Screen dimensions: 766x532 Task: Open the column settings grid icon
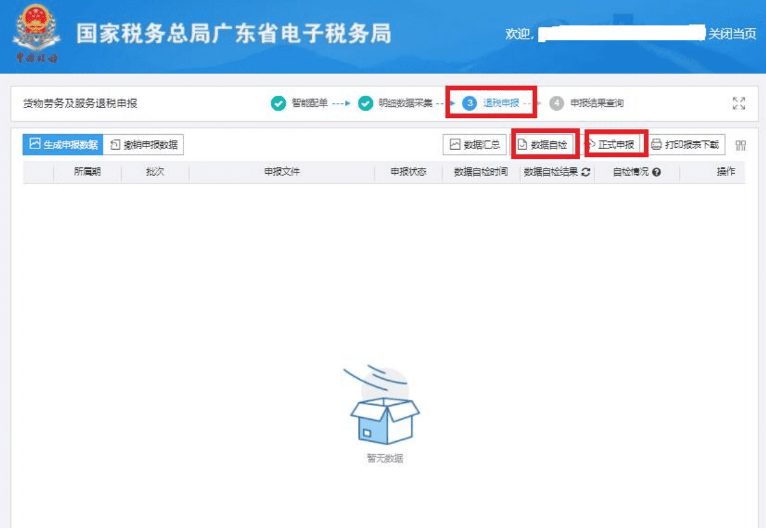[x=741, y=145]
